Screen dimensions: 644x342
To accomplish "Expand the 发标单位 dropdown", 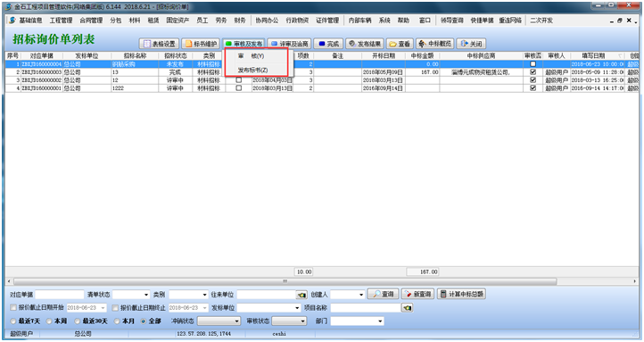I will [297, 308].
